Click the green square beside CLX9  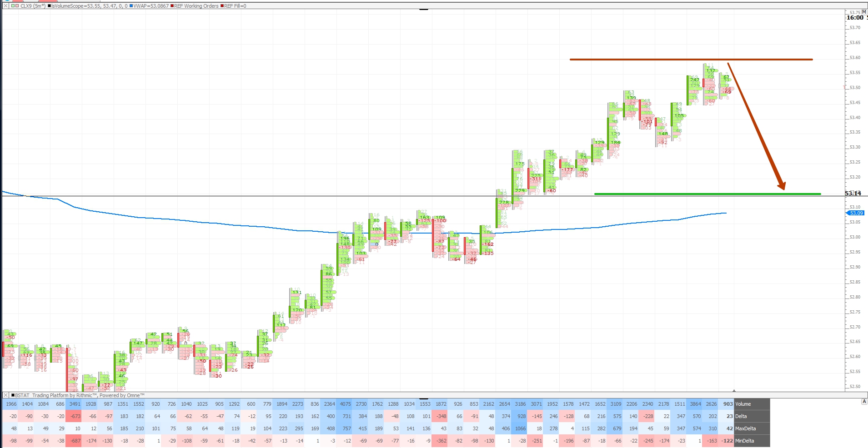(13, 6)
